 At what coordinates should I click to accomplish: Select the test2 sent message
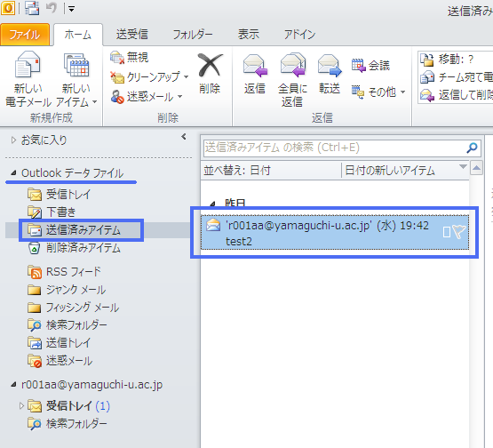pos(335,233)
